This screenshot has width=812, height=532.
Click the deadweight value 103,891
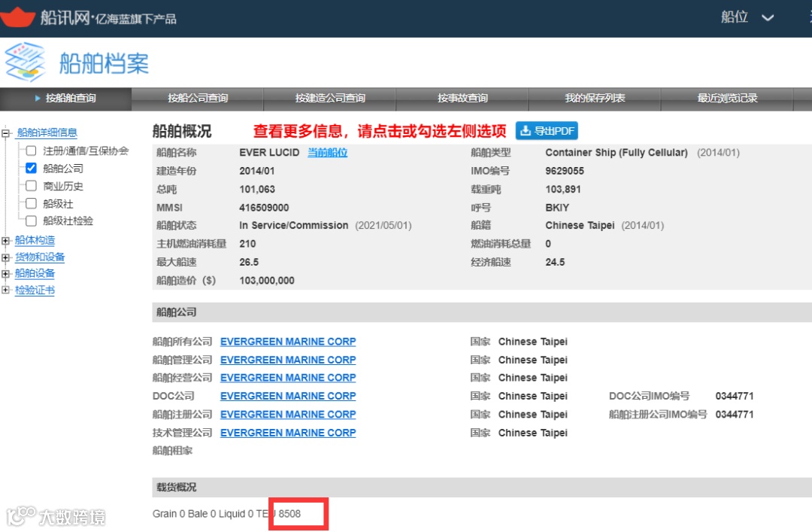(x=563, y=190)
